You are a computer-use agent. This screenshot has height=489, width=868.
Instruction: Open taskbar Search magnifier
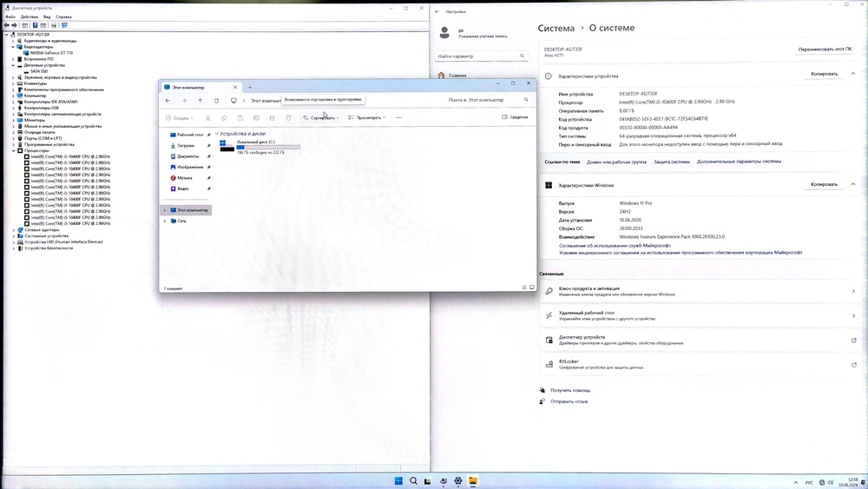click(x=413, y=480)
